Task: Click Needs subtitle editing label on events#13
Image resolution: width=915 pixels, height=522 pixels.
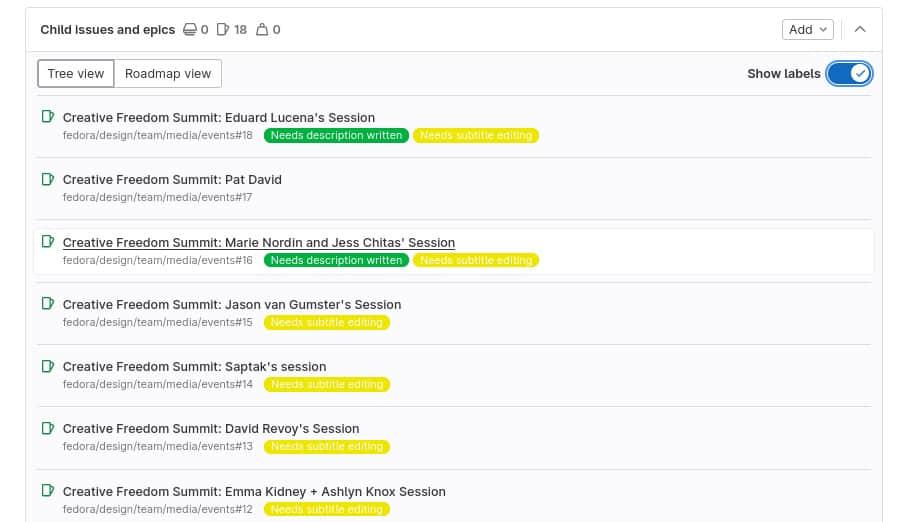Action: click(x=326, y=446)
